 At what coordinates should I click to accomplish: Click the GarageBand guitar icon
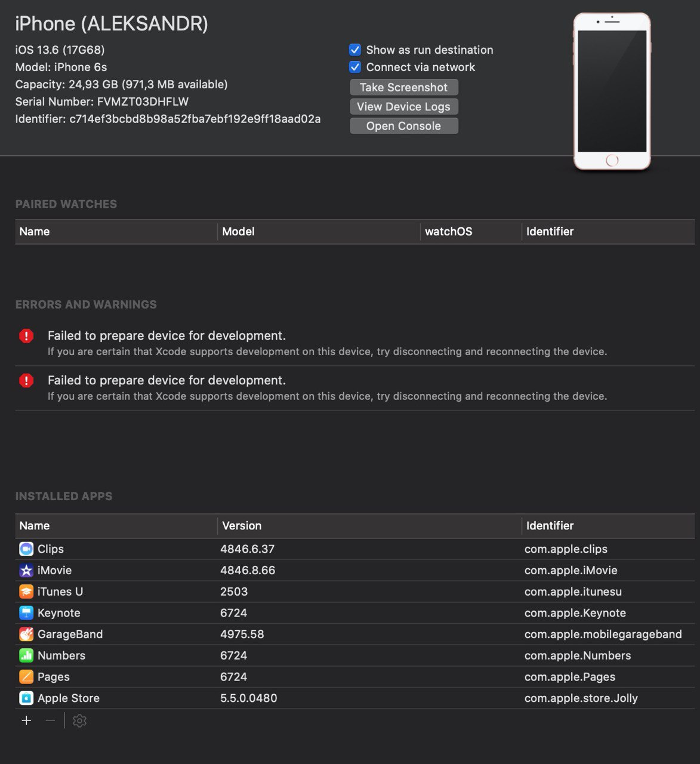click(x=26, y=634)
